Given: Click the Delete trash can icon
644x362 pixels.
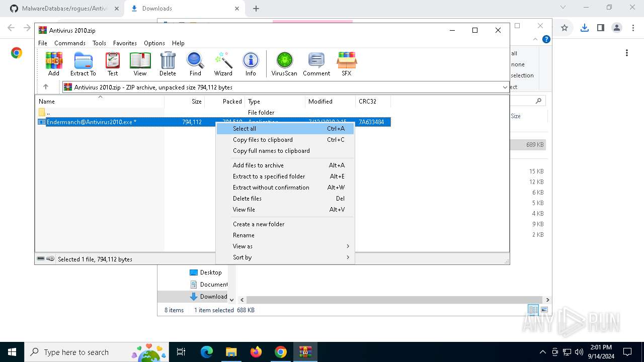Looking at the screenshot, I should point(168,64).
